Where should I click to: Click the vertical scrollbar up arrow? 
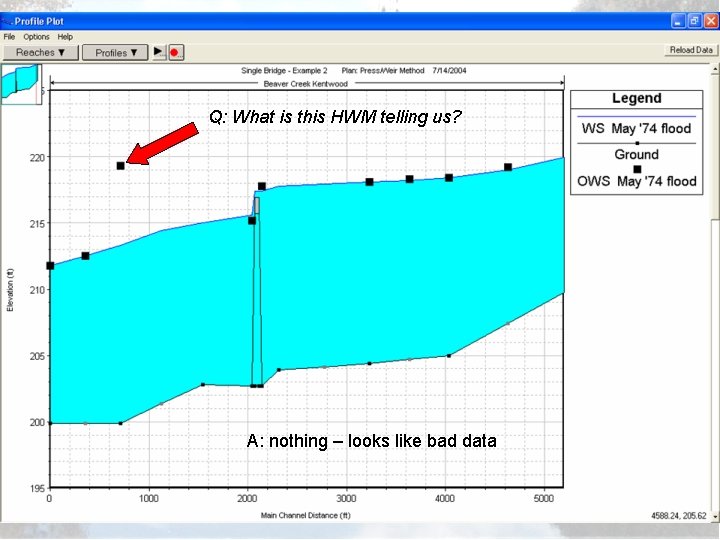715,69
